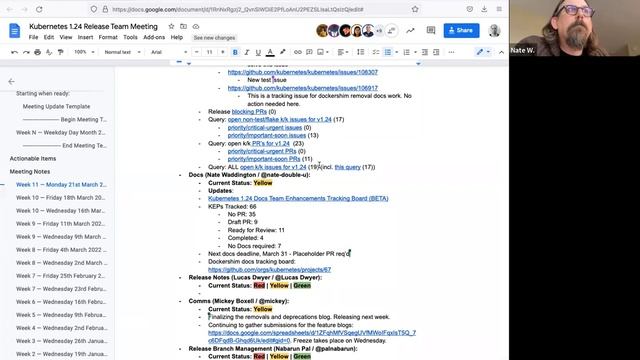Select Actionable Items in outline
640x360 pixels.
click(33, 158)
